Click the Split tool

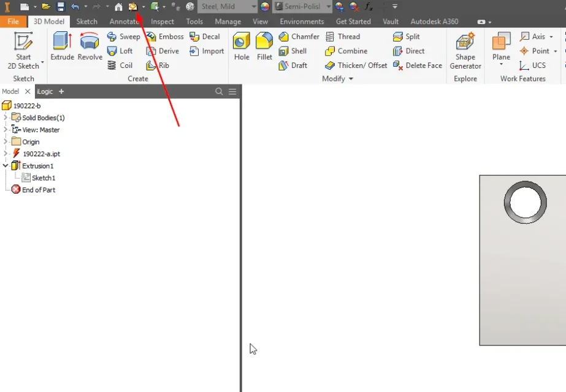tap(406, 36)
